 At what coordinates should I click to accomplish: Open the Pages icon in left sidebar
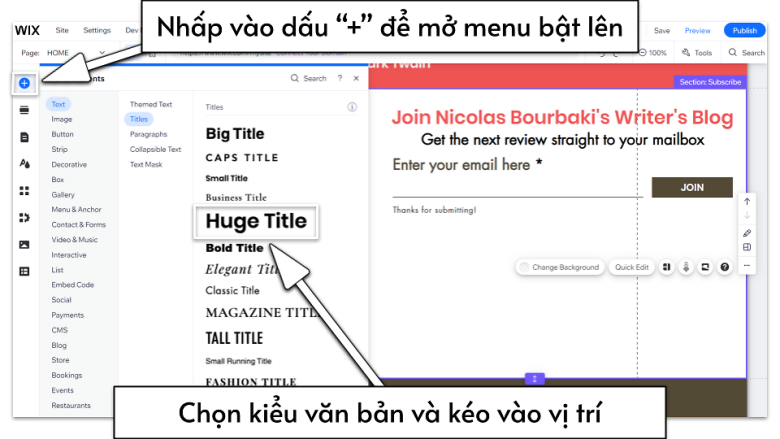point(24,136)
